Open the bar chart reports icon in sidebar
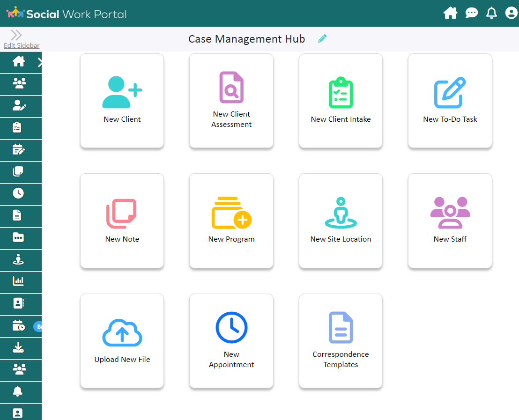Screen dimensions: 519x420 pyautogui.click(x=19, y=282)
